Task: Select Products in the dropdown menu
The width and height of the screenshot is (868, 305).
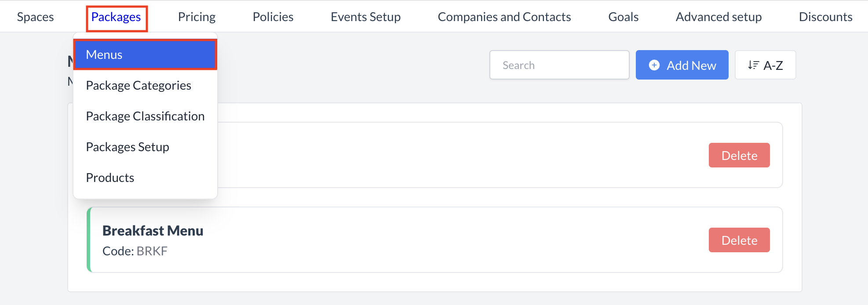Action: click(110, 178)
